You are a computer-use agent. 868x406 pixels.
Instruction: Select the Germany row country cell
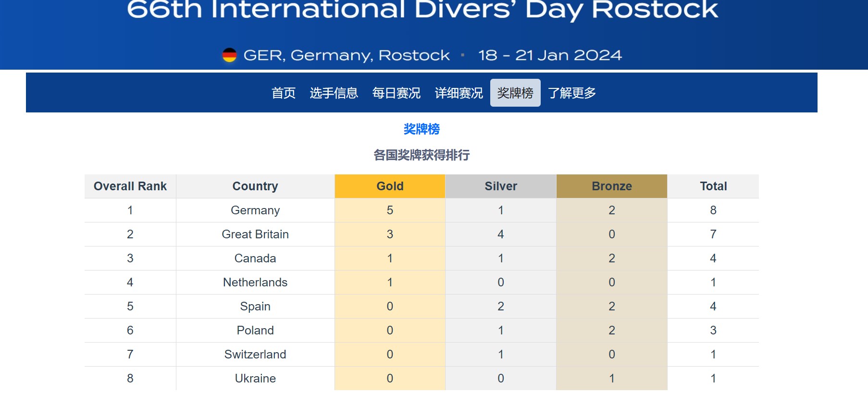pyautogui.click(x=255, y=210)
